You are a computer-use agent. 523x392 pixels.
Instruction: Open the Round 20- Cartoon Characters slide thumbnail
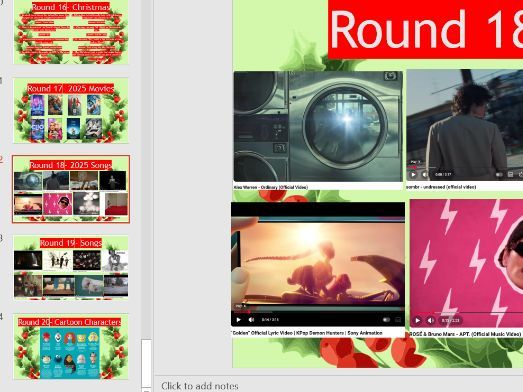click(71, 346)
